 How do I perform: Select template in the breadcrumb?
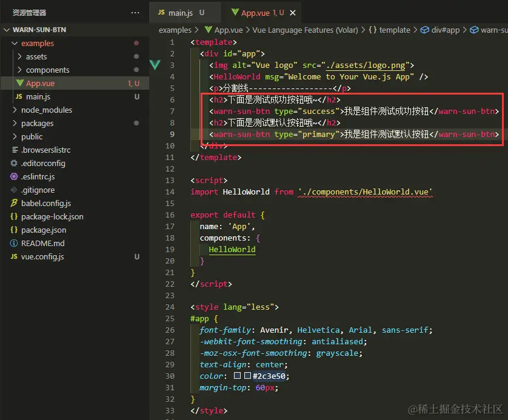coord(395,30)
